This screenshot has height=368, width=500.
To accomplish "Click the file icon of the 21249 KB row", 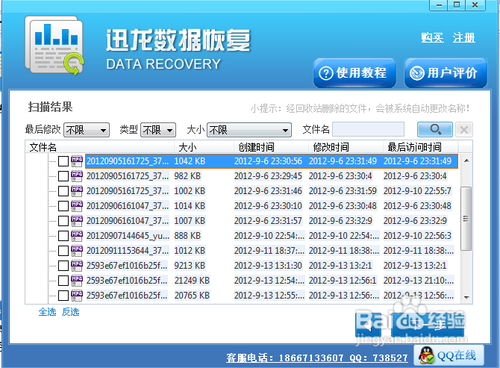I will [x=76, y=280].
